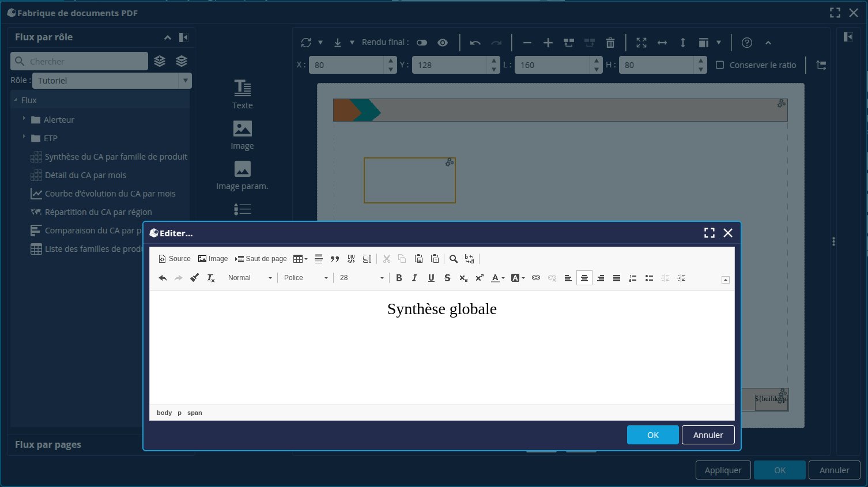The height and width of the screenshot is (487, 868).
Task: Click OK in the Editer dialog
Action: click(x=652, y=435)
